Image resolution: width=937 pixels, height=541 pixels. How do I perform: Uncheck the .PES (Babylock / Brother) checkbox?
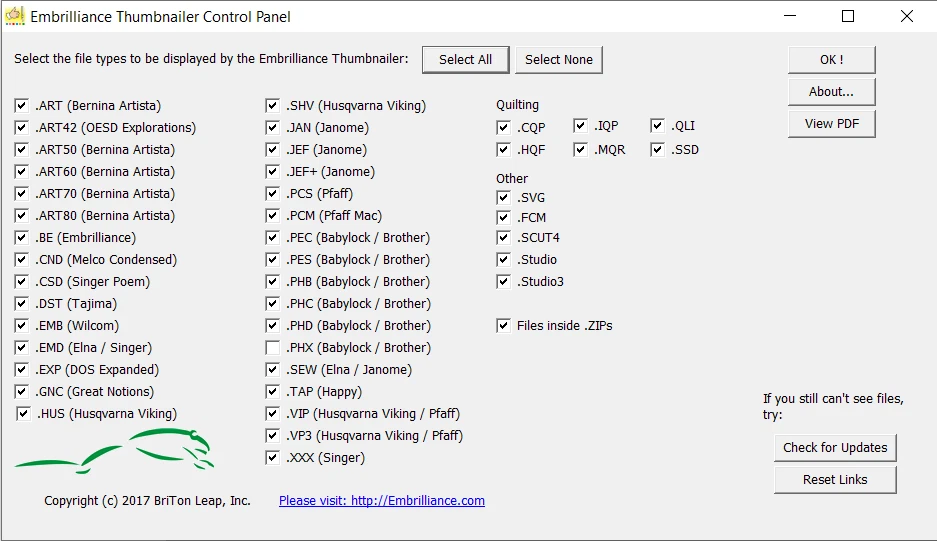272,259
